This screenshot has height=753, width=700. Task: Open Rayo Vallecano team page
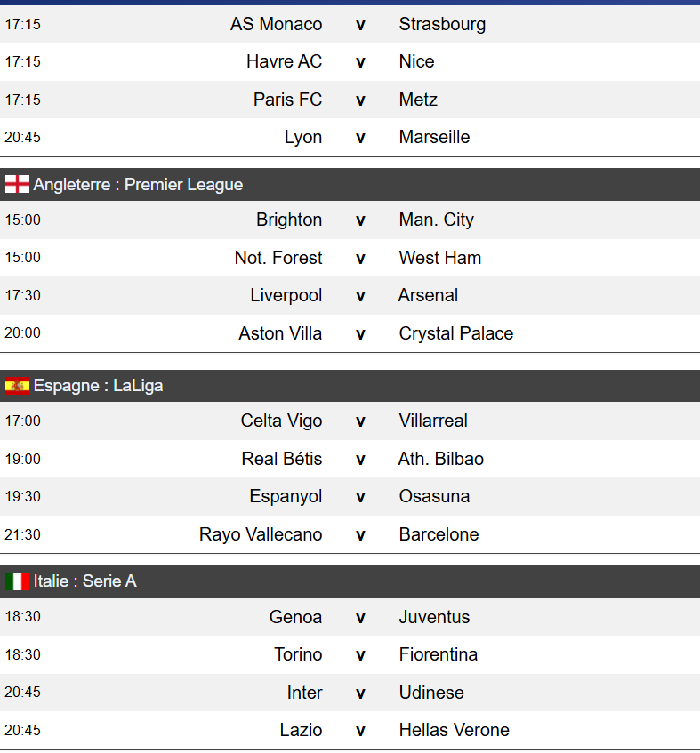(x=261, y=534)
